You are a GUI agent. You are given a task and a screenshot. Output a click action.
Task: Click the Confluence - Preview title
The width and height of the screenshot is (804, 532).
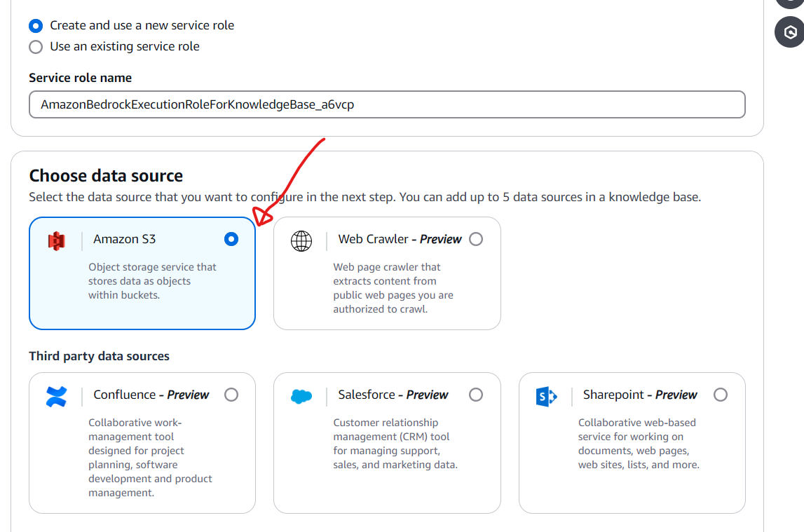pyautogui.click(x=151, y=395)
